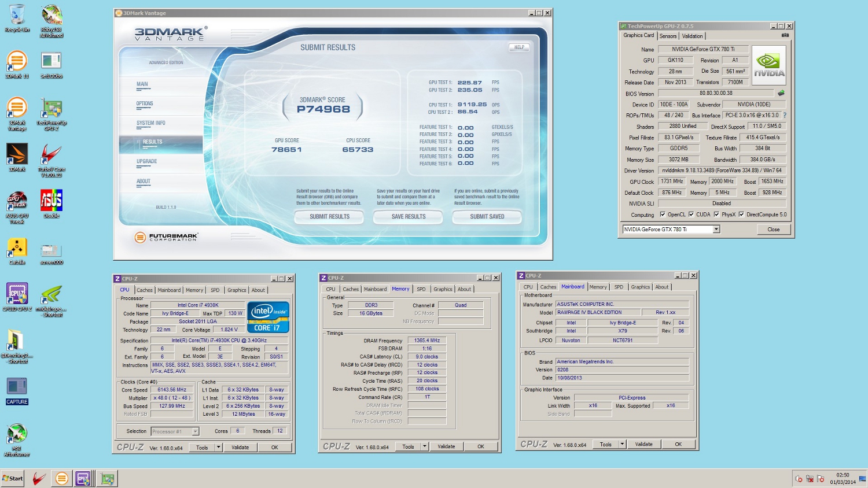Image resolution: width=868 pixels, height=488 pixels.
Task: Select OPTIONS in 3DMark Vantage sidebar
Action: point(145,104)
